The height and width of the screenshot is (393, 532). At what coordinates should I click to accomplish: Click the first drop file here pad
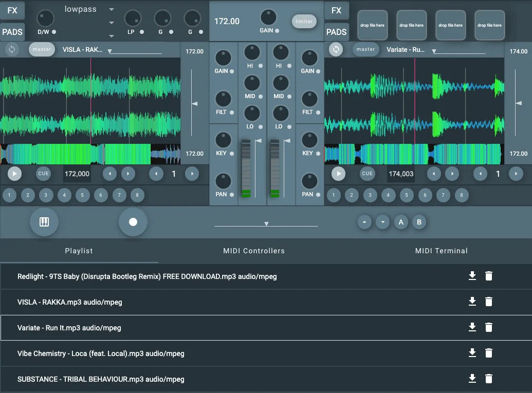(373, 25)
